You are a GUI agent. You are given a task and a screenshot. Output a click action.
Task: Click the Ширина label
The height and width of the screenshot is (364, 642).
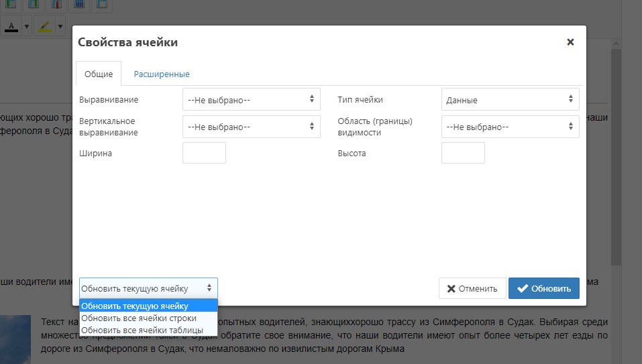[95, 153]
